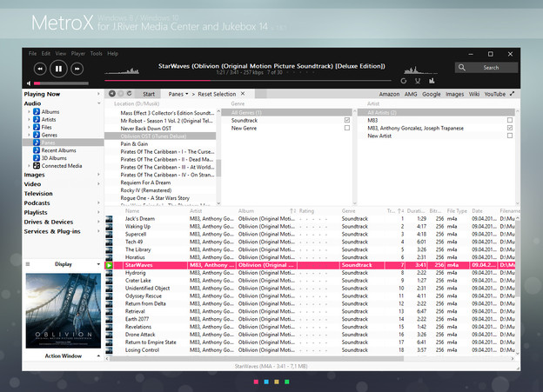
Task: Click the Jack's Dream row thumbnail
Action: 109,219
